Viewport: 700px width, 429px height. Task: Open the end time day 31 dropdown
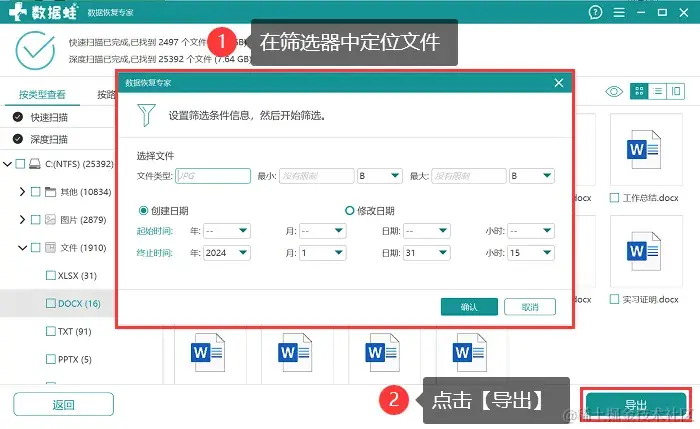(x=427, y=253)
